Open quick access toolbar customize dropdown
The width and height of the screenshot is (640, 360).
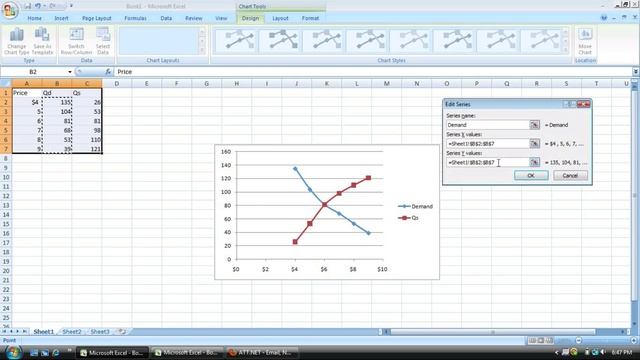71,6
